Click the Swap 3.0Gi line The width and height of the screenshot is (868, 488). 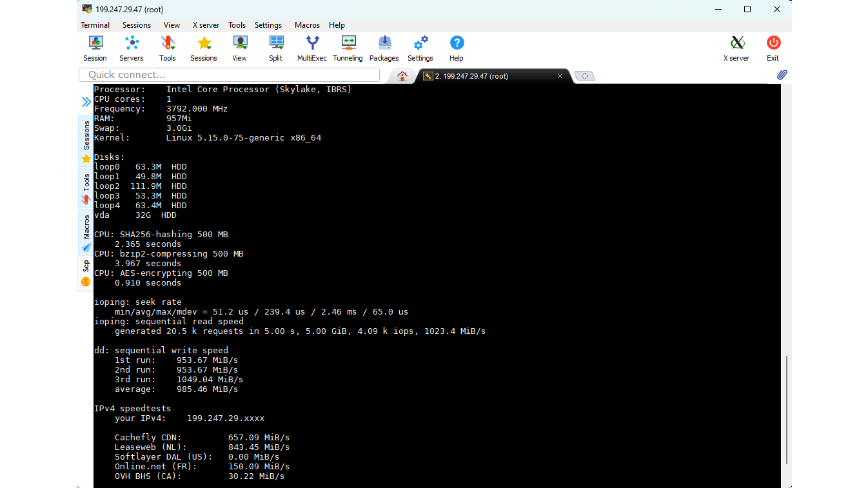point(143,128)
